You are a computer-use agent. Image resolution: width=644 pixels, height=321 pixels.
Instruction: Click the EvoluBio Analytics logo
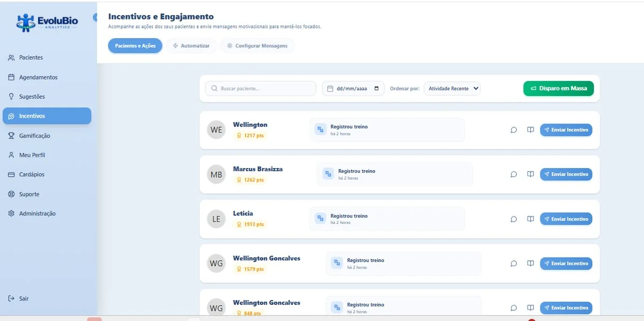coord(47,22)
